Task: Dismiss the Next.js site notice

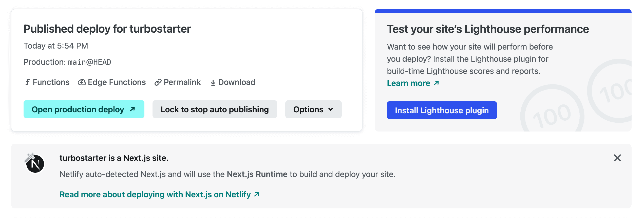Action: 617,158
